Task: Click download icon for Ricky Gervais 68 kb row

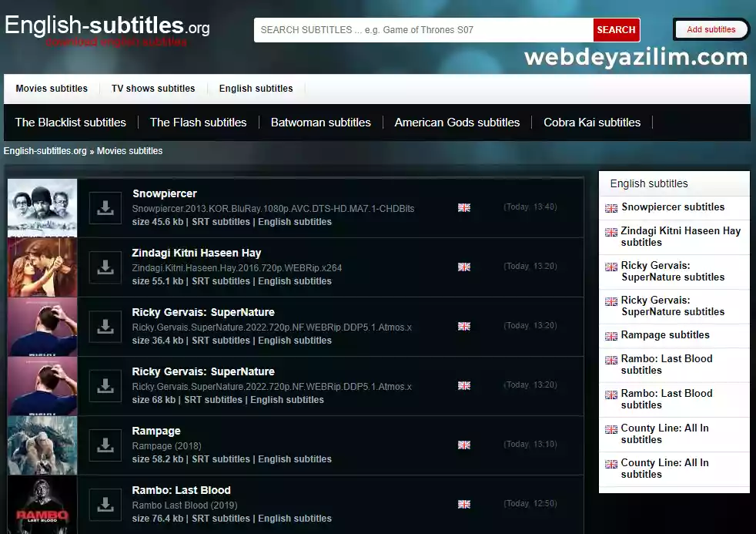Action: coord(105,386)
